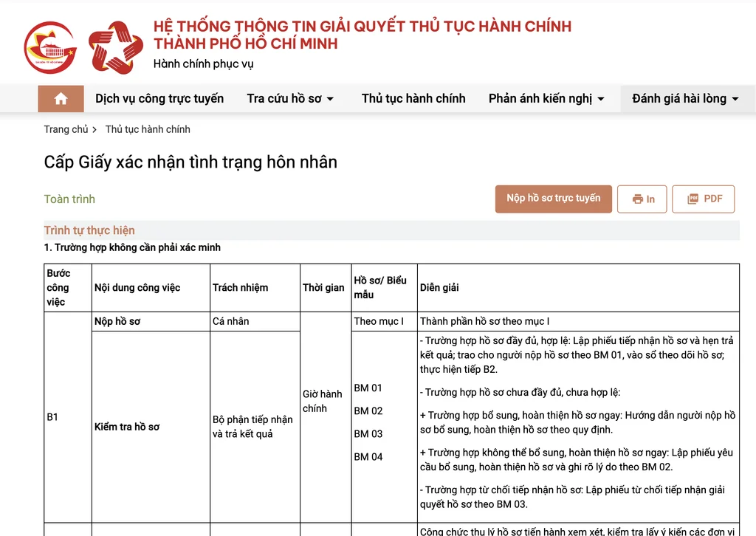Screen dimensions: 756x536
Task: Click Thời gian column header
Action: point(326,287)
